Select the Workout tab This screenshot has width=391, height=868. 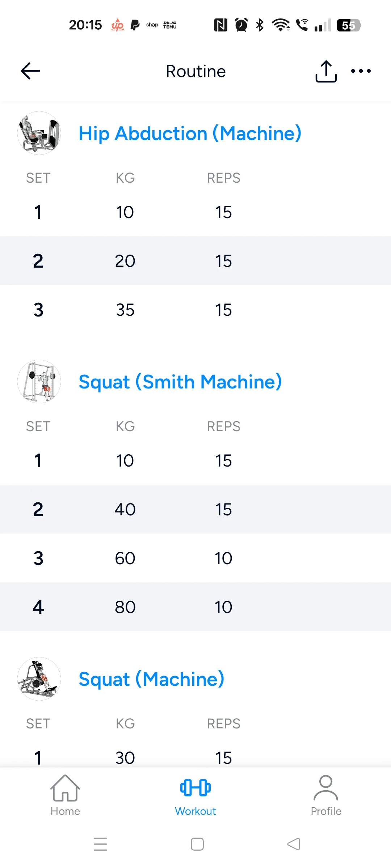[x=195, y=795]
